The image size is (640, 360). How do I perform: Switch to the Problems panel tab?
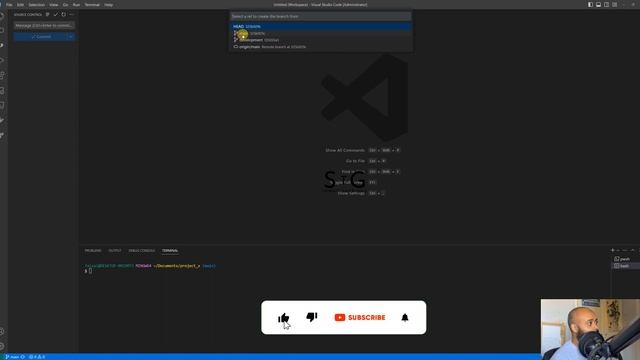(93, 251)
